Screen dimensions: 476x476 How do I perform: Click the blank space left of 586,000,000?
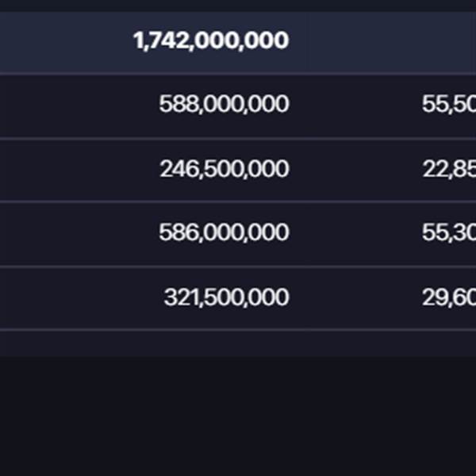(71, 232)
